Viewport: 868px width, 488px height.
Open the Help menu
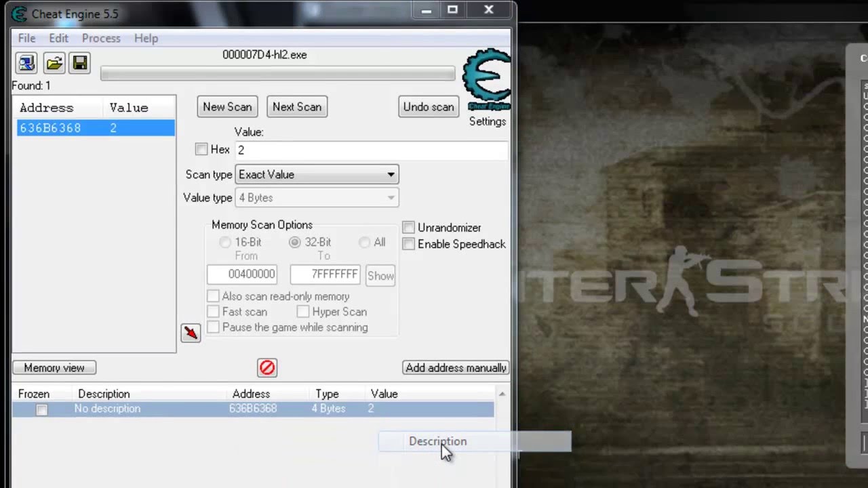click(146, 39)
